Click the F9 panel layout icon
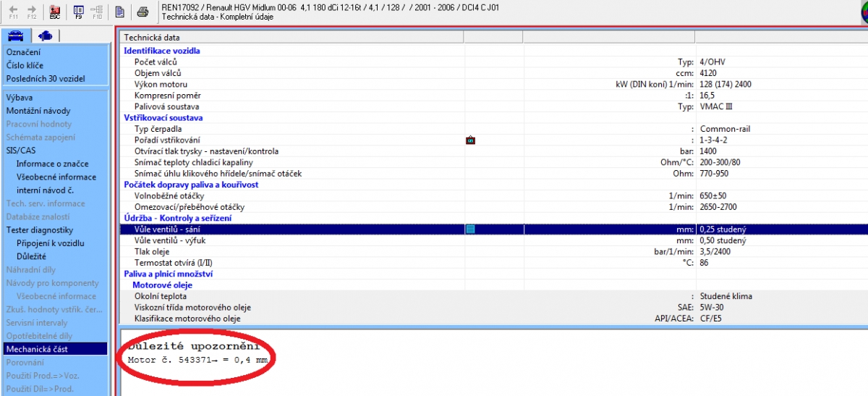 tap(78, 11)
